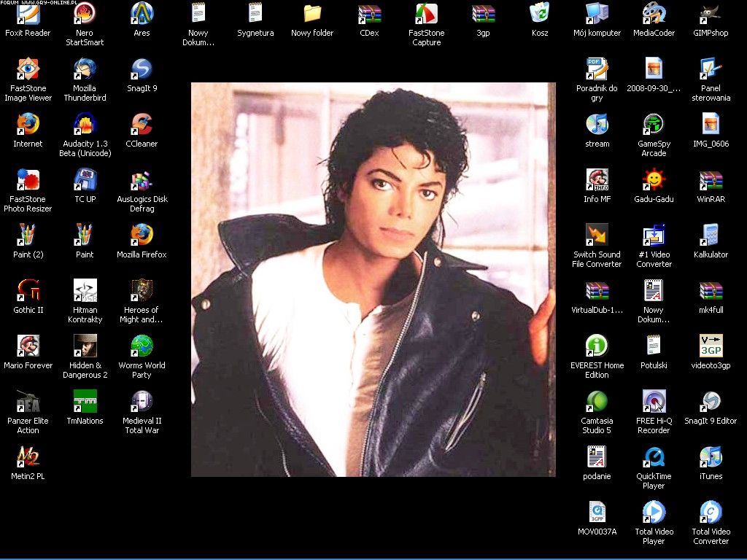
Task: Select the Camtasia Studio 5 shortcut
Action: click(x=597, y=402)
